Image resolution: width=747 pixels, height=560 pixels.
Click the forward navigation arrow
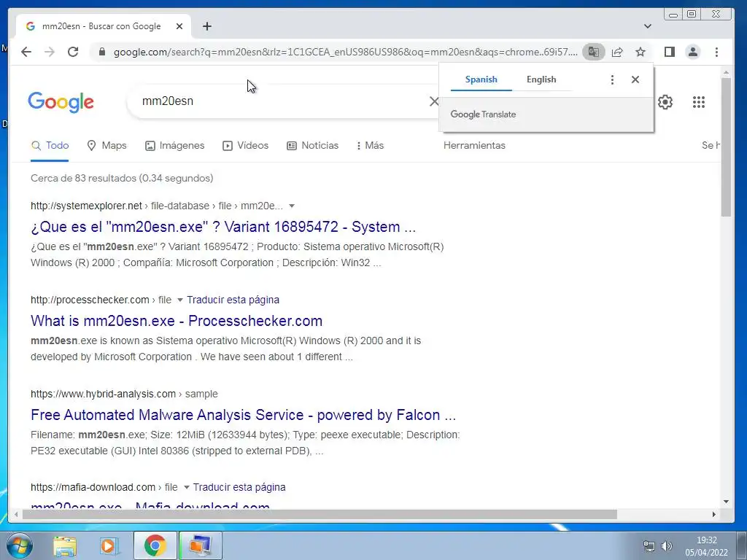tap(50, 52)
